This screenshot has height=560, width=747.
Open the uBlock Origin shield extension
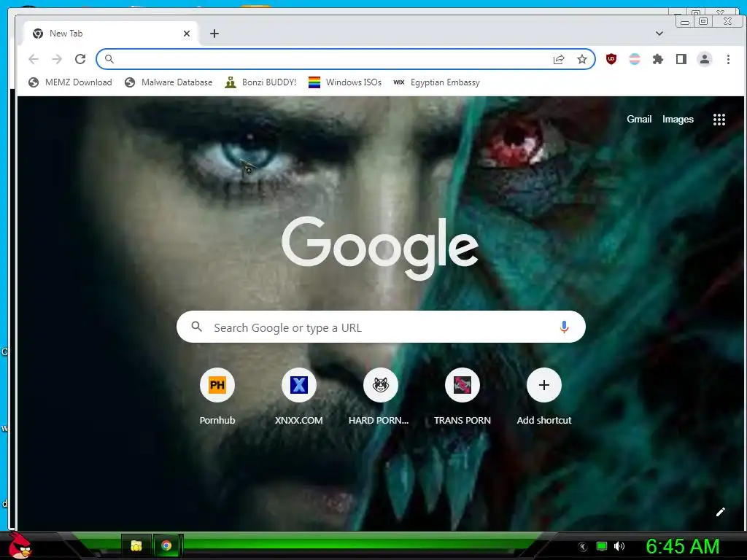611,59
